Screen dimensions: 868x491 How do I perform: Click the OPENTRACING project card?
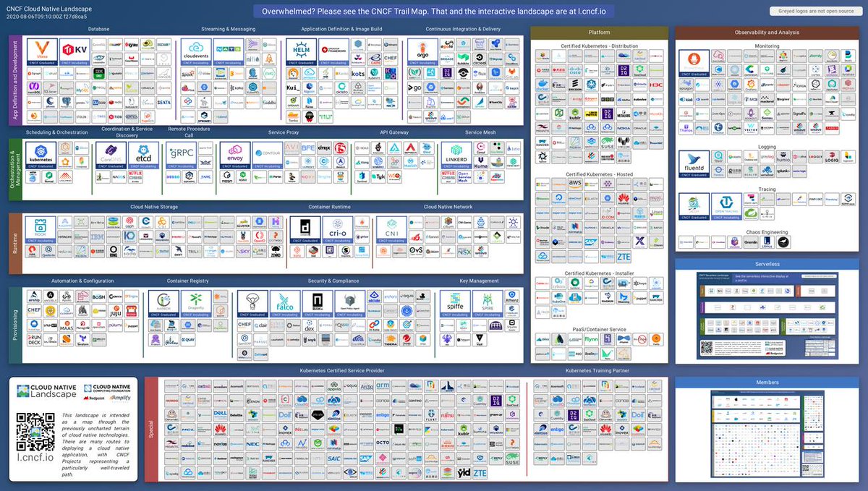(x=727, y=207)
